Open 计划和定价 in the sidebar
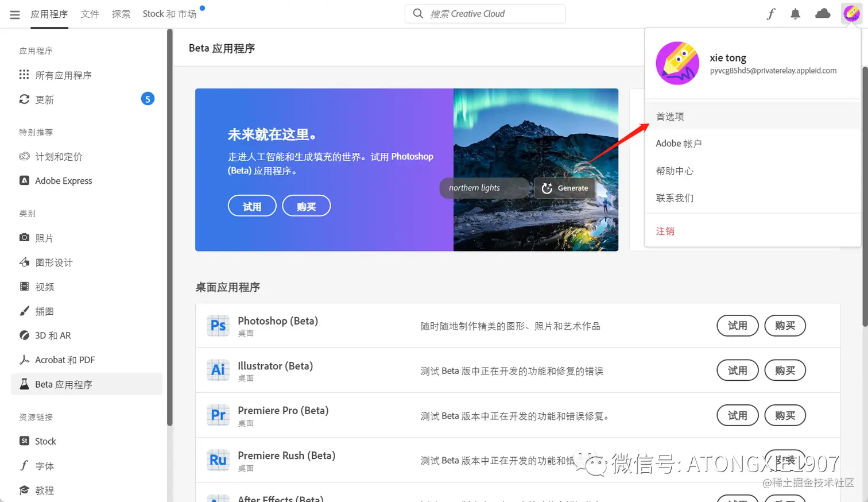 click(87, 157)
